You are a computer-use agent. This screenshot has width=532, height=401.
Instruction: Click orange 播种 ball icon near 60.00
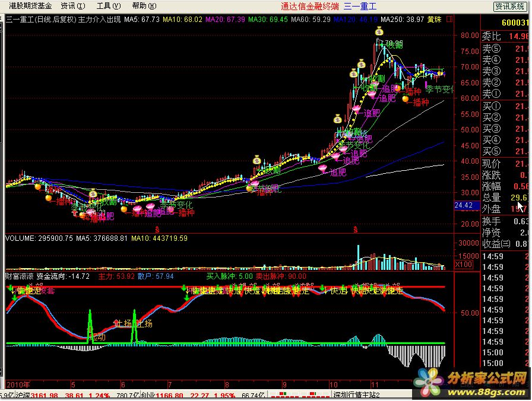point(406,98)
